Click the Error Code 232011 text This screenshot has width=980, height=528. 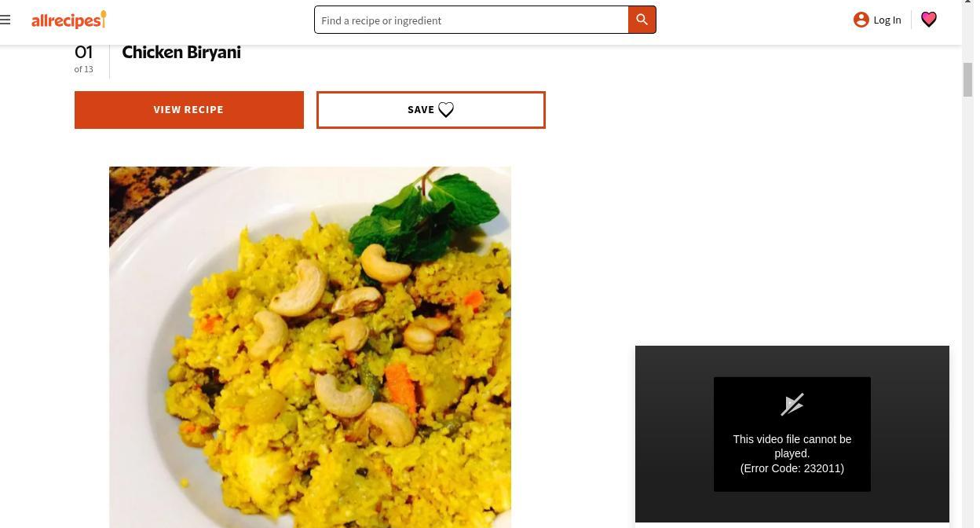coord(792,468)
